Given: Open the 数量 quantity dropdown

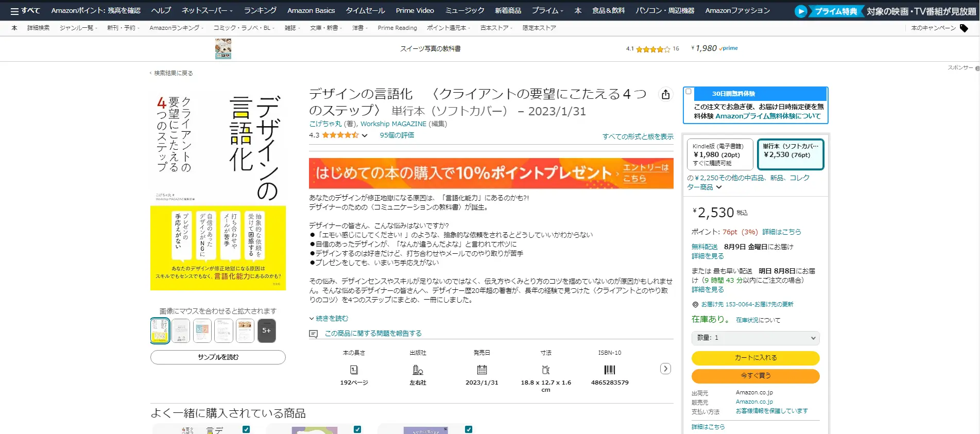Looking at the screenshot, I should pos(755,338).
